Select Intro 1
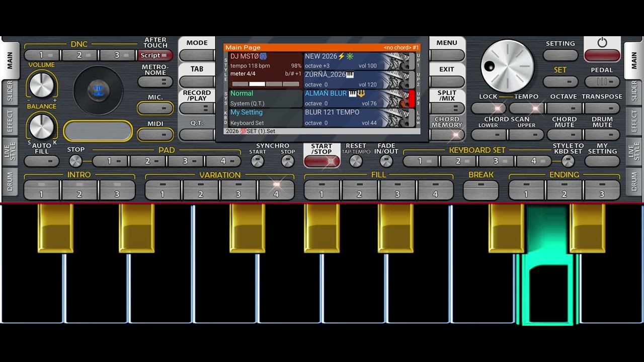 coord(42,190)
